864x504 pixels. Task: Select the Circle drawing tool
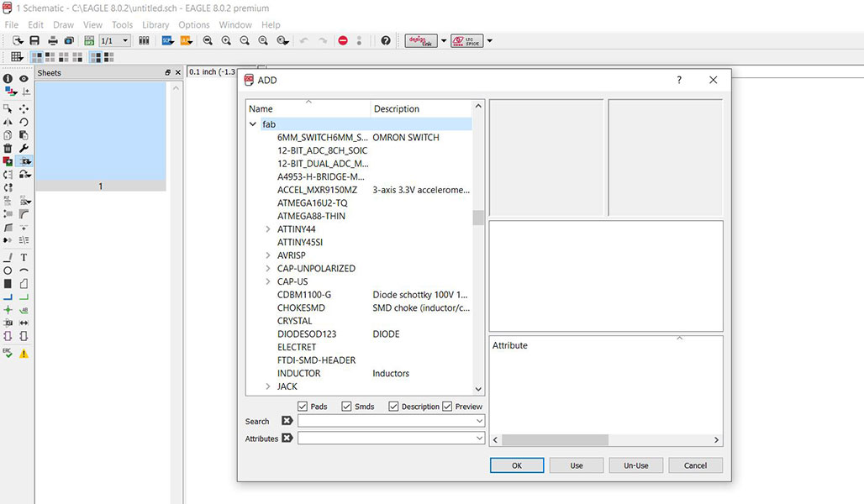point(8,270)
